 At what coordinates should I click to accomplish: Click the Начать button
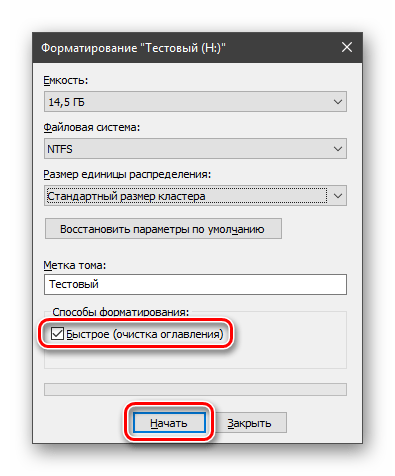169,423
